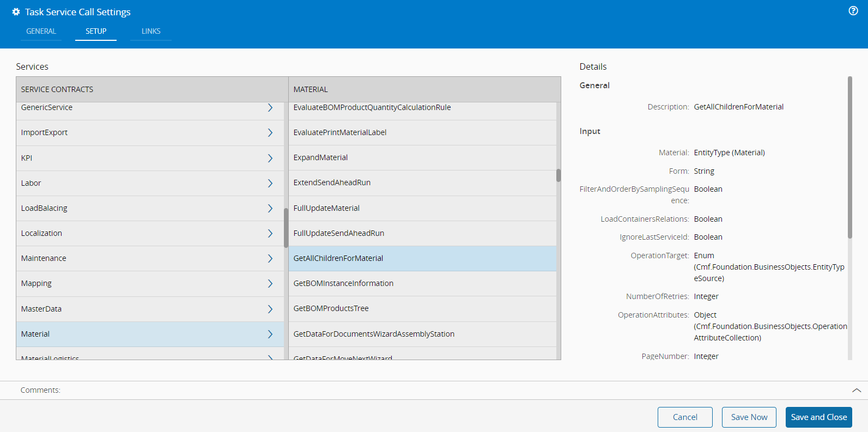Click the Localization row chevron

coord(270,233)
